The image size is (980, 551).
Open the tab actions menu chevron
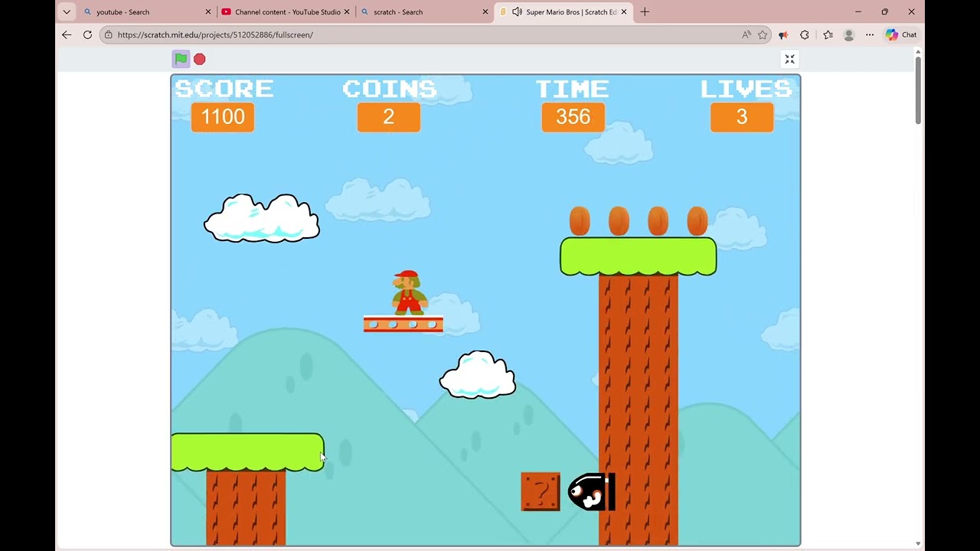tap(67, 11)
